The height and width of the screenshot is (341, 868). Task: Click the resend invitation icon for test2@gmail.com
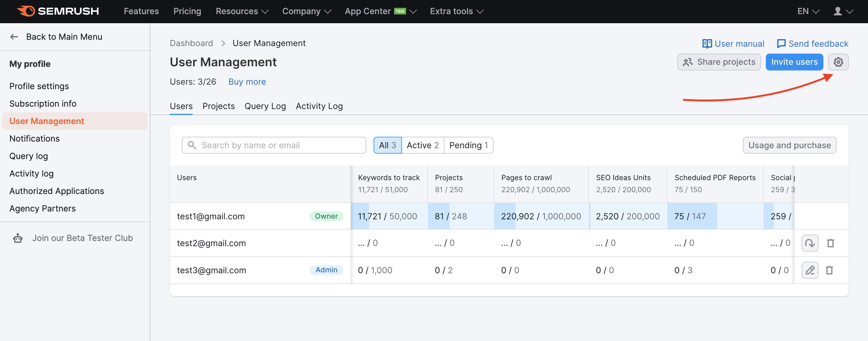(x=810, y=243)
